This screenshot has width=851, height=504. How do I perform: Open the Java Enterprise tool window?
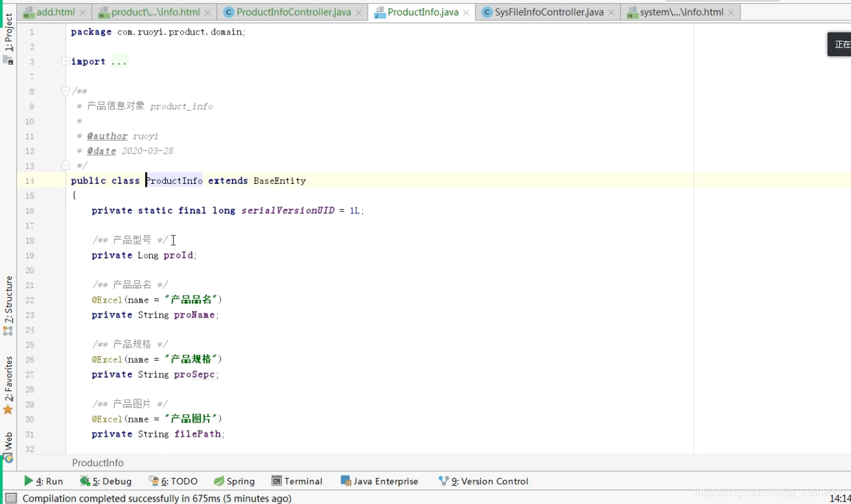click(379, 481)
